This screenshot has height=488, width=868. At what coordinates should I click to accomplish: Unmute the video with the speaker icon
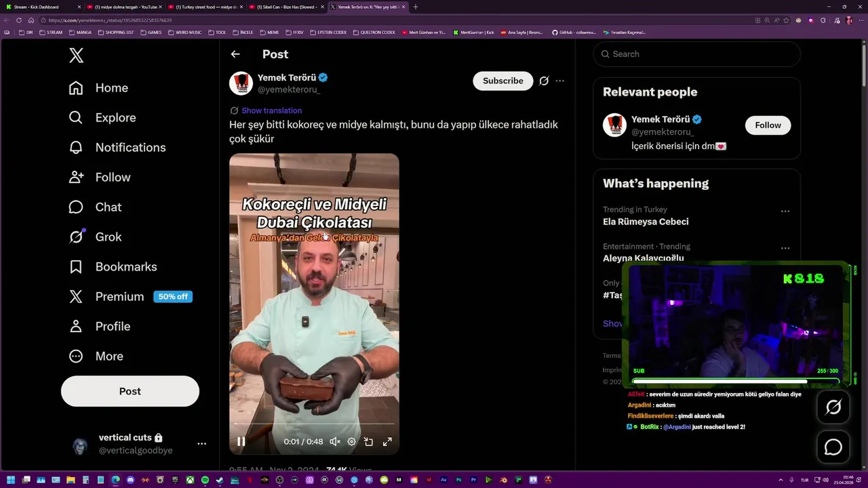point(334,441)
